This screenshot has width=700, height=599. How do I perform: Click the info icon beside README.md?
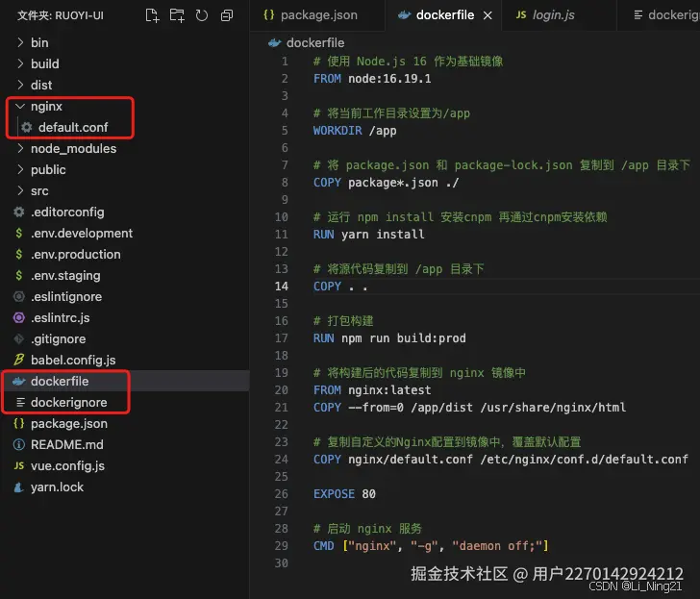tap(19, 445)
